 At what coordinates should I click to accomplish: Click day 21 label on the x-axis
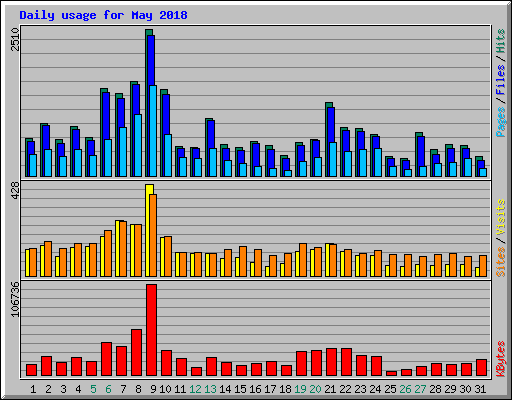(x=330, y=389)
